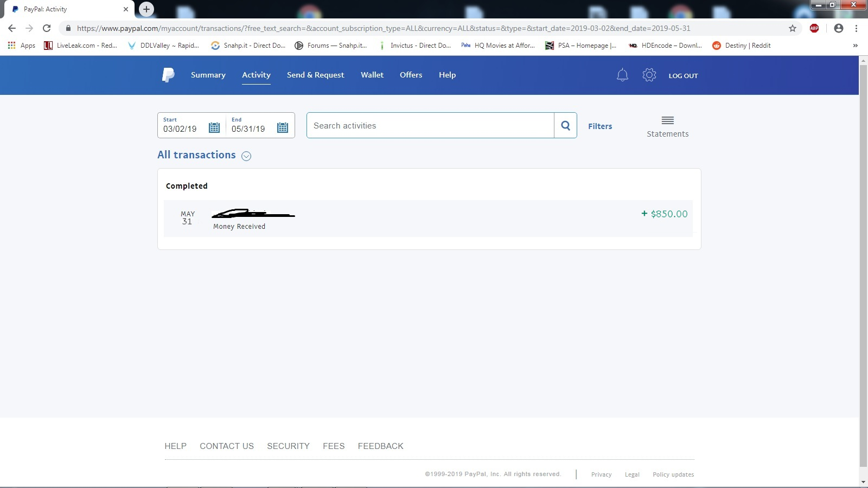The image size is (868, 488).
Task: Open Policy updates link
Action: 673,474
